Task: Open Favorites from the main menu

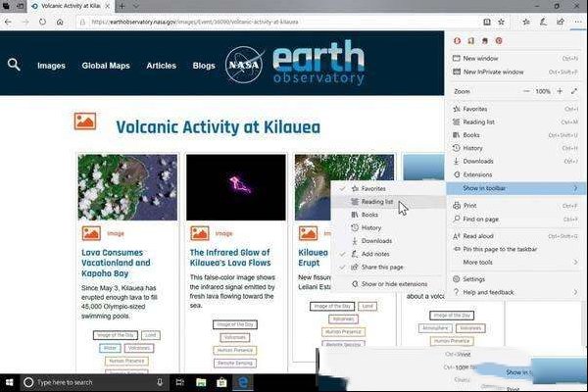Action: coord(516,109)
